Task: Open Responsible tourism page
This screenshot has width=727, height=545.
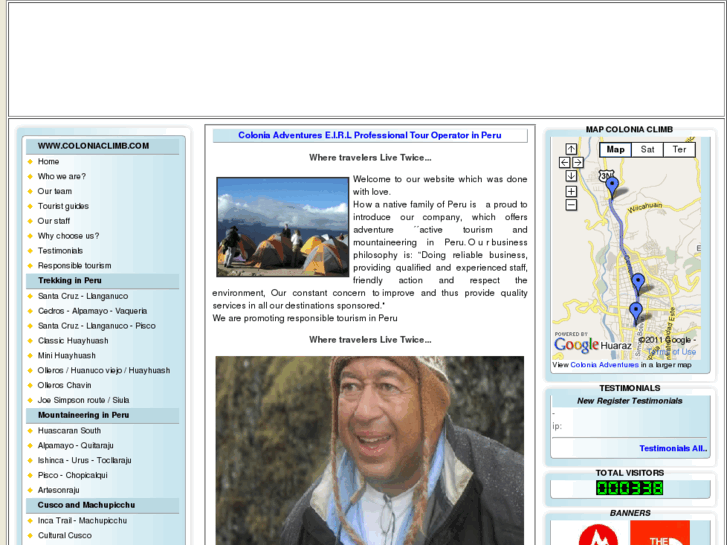Action: [74, 265]
